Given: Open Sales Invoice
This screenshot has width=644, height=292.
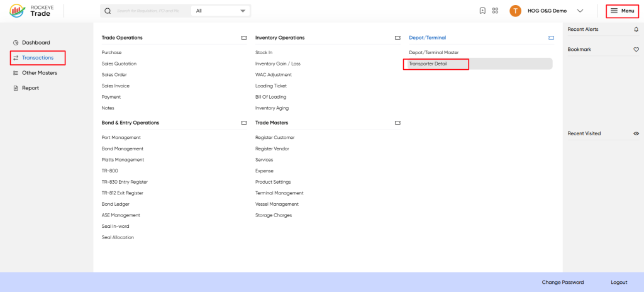Looking at the screenshot, I should coord(116,86).
